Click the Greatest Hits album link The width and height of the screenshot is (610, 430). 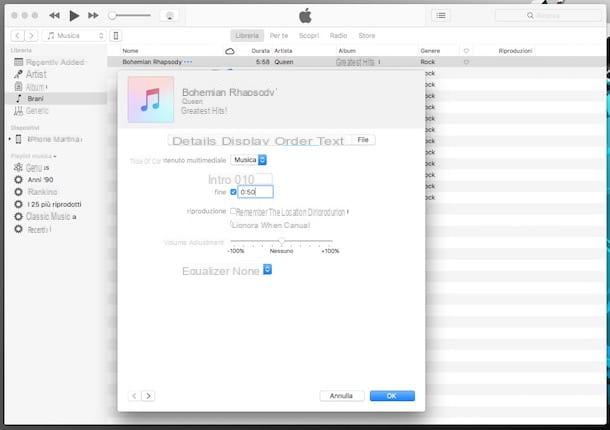pos(355,62)
